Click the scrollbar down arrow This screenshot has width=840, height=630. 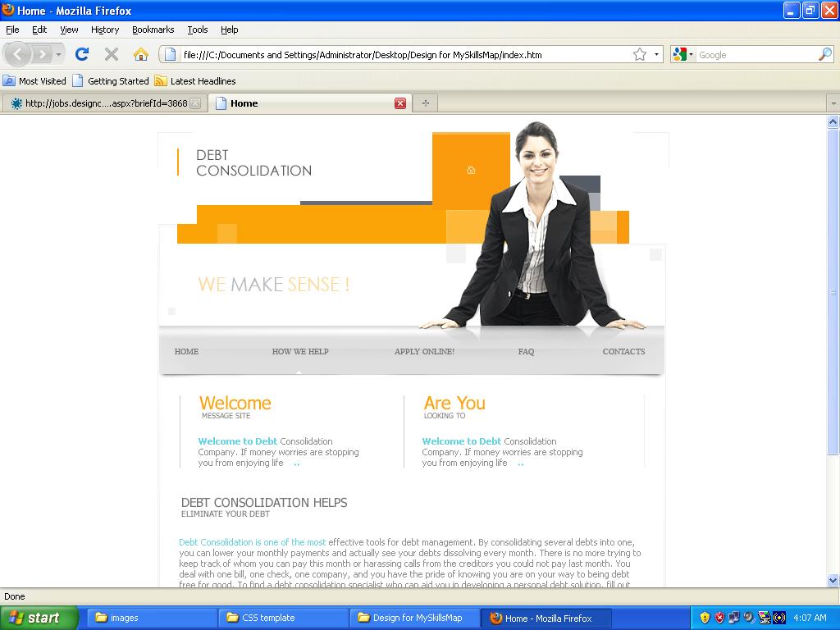[x=833, y=580]
